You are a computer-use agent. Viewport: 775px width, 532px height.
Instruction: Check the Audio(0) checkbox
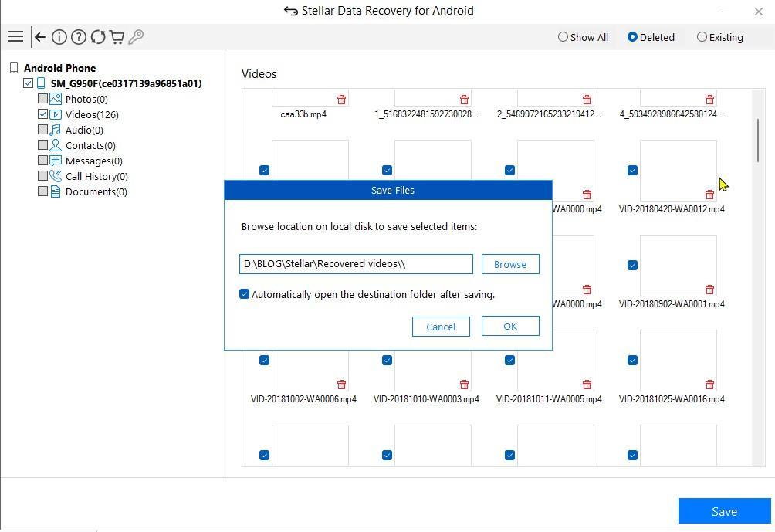click(42, 130)
